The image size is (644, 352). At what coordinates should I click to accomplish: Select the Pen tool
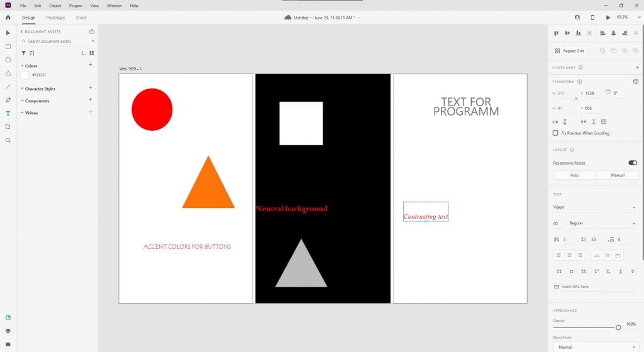(x=8, y=100)
